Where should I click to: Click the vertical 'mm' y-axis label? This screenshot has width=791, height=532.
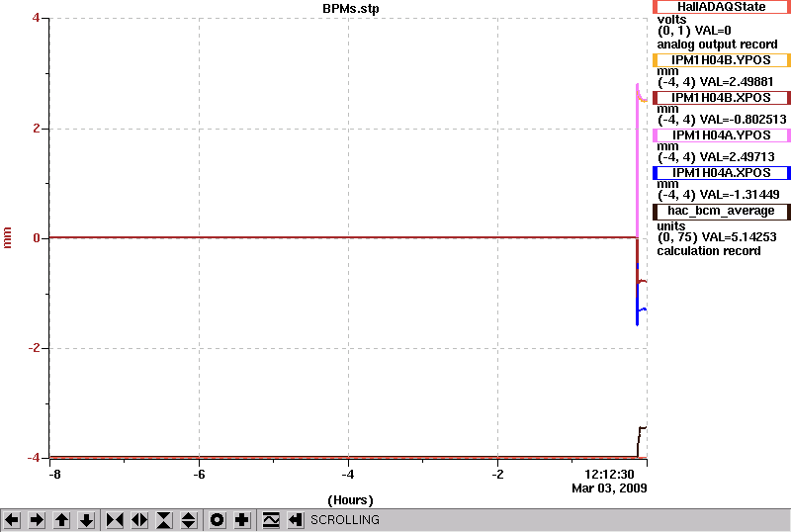pyautogui.click(x=7, y=237)
